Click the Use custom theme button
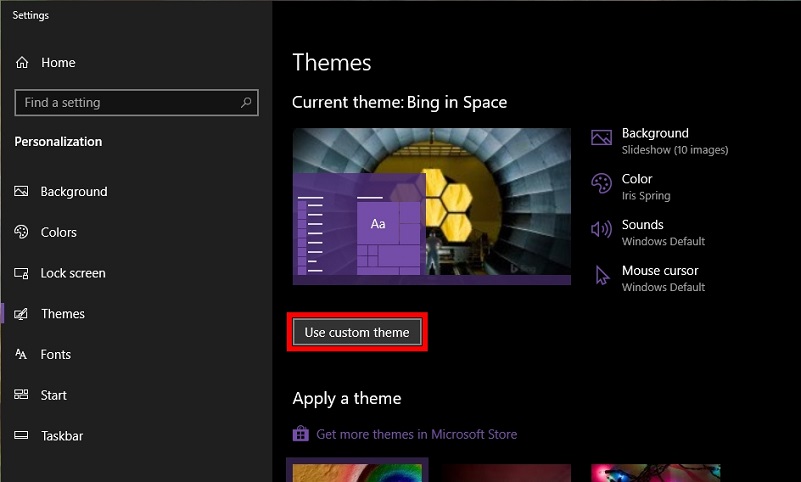 [357, 332]
